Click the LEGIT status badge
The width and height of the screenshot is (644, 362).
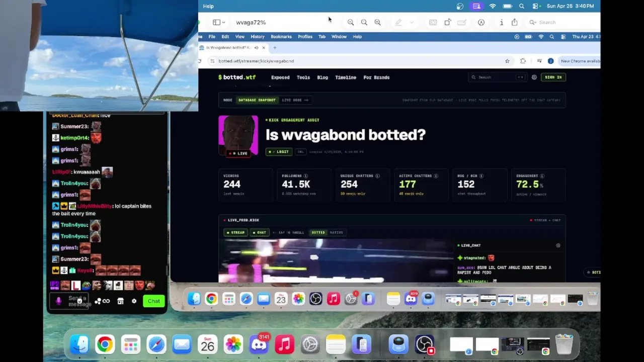click(279, 151)
